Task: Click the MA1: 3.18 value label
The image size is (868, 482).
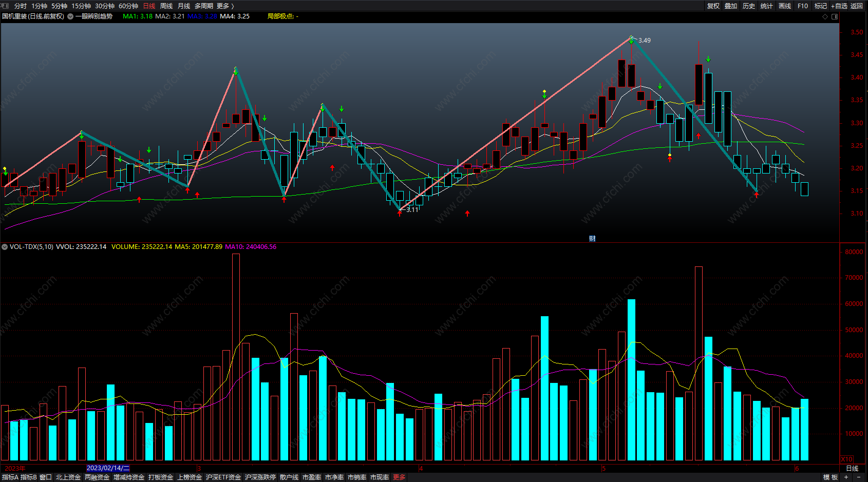Action: coord(138,16)
